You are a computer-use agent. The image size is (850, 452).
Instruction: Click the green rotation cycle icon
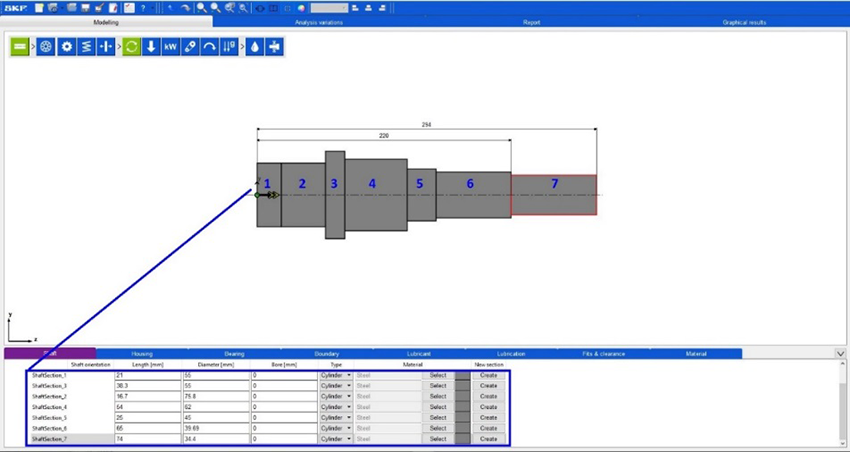[132, 47]
